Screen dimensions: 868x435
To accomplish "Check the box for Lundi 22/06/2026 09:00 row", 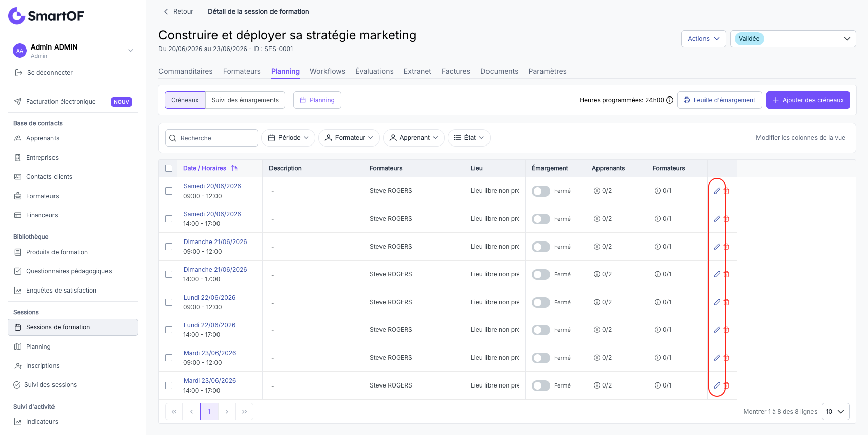I will [169, 302].
